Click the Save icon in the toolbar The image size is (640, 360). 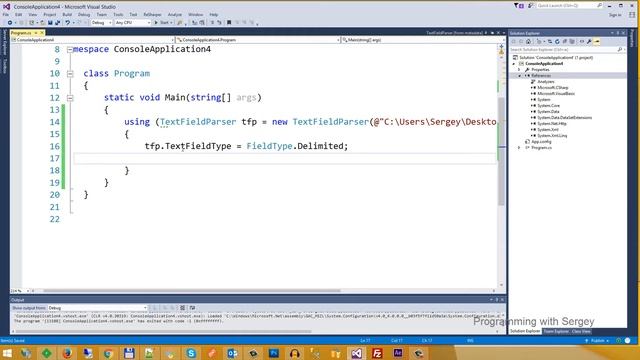tap(50, 23)
